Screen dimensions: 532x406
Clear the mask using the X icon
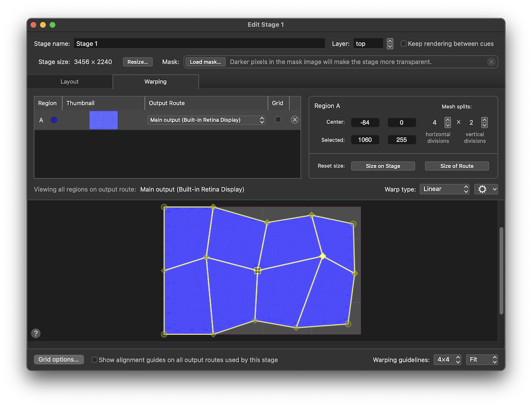coord(491,62)
